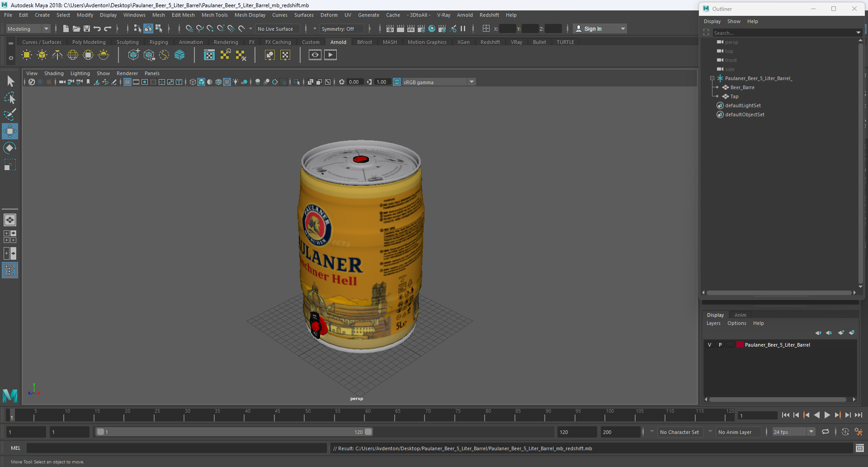This screenshot has width=868, height=467.
Task: Toggle isolate select in viewport
Action: 297,82
